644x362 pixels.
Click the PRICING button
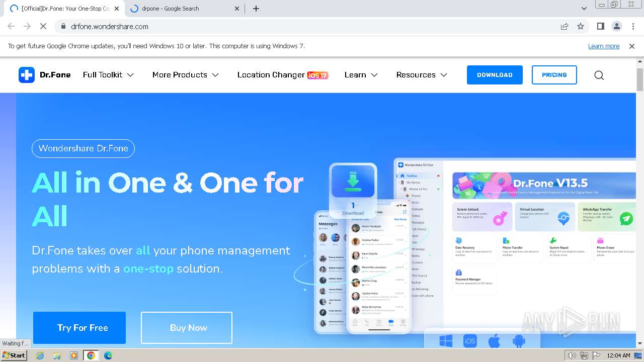click(x=554, y=75)
